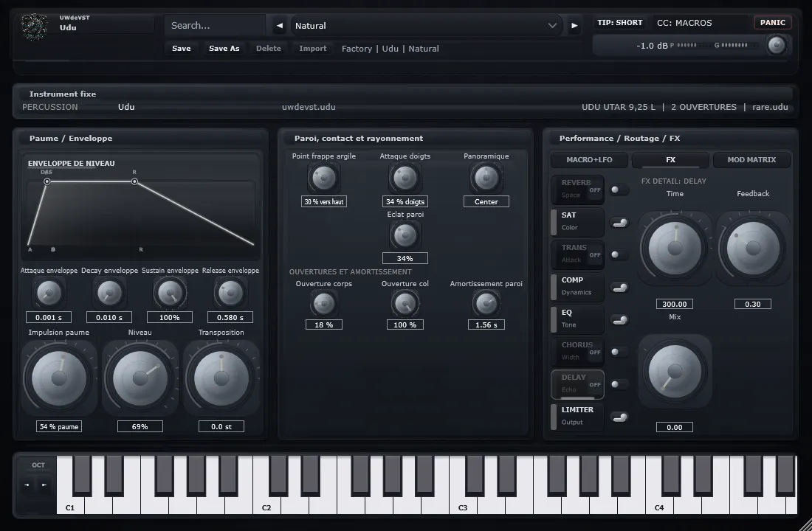
Task: Enable the CHORUS toggle switch
Action: (619, 352)
